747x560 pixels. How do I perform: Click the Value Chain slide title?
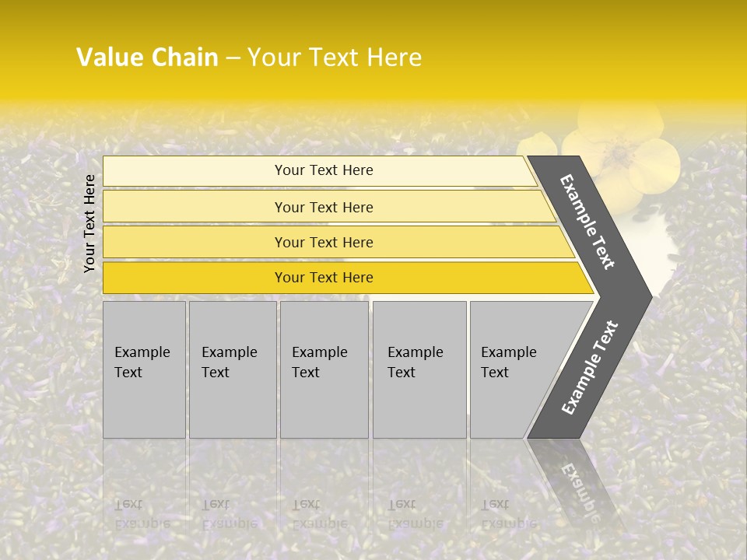click(x=249, y=58)
